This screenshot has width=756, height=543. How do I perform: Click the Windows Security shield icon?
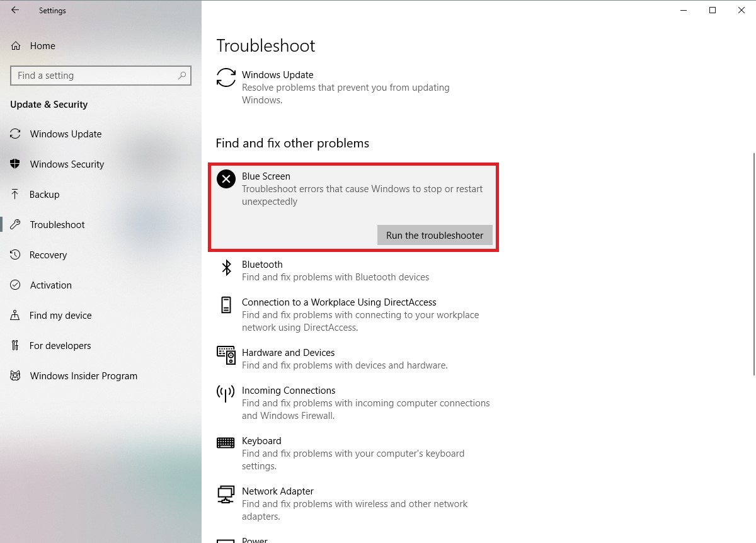click(x=16, y=164)
